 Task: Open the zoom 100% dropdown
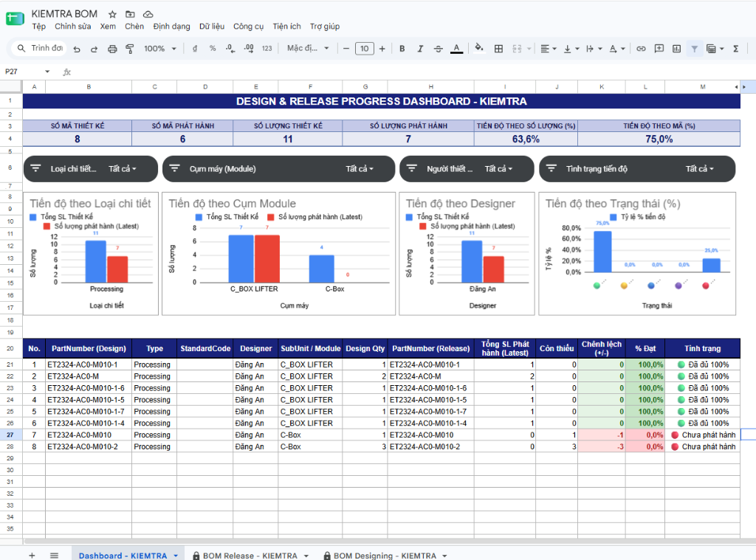(x=160, y=49)
